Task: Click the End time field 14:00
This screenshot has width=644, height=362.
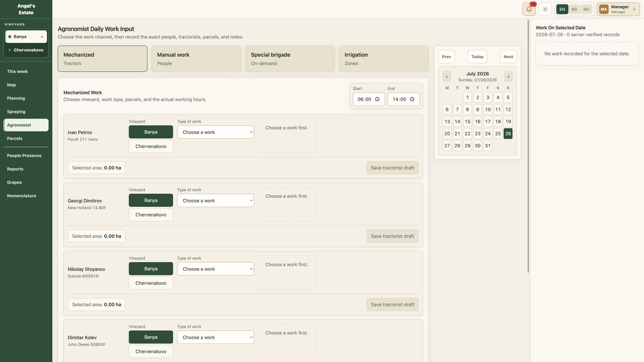Action: 404,99
